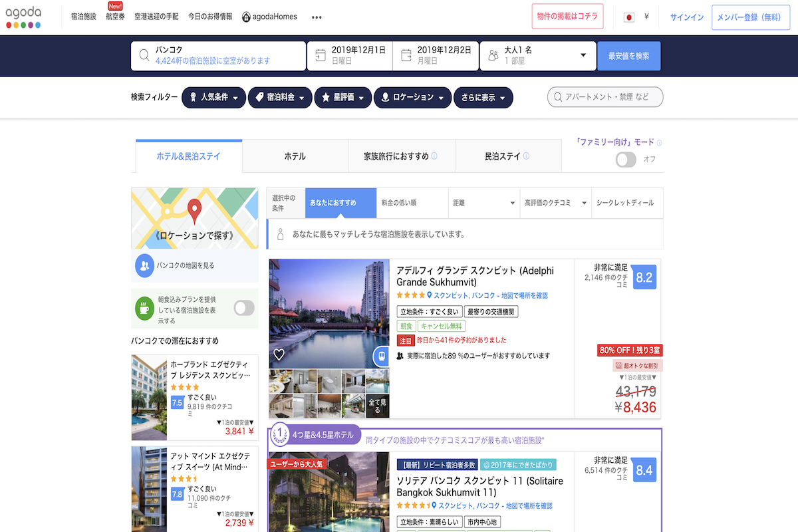This screenshot has width=798, height=532.
Task: Open the more options ellipsis menu
Action: [x=317, y=17]
